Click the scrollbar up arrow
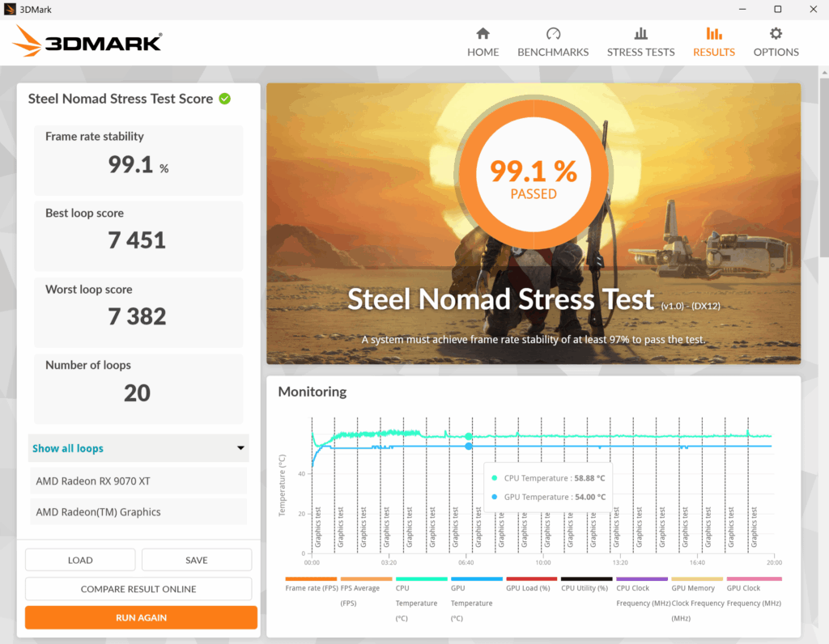Screen dimensions: 829x644 (x=824, y=72)
